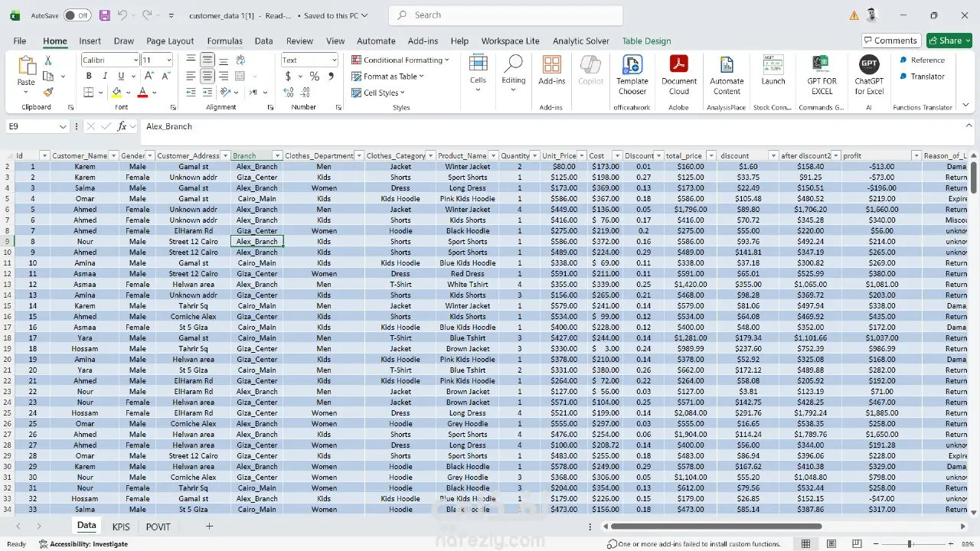Click the Wrap Text icon
The image size is (980, 551).
[x=240, y=60]
